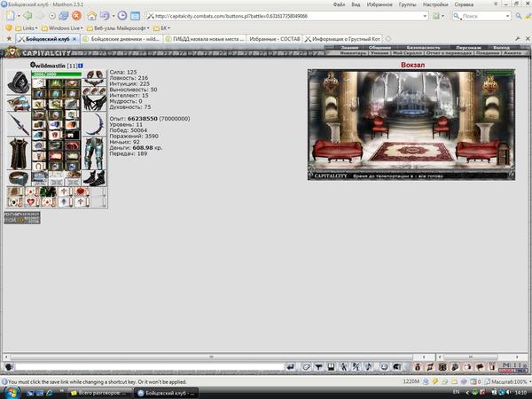
Task: Click the Безопасность game menu button
Action: tap(423, 48)
